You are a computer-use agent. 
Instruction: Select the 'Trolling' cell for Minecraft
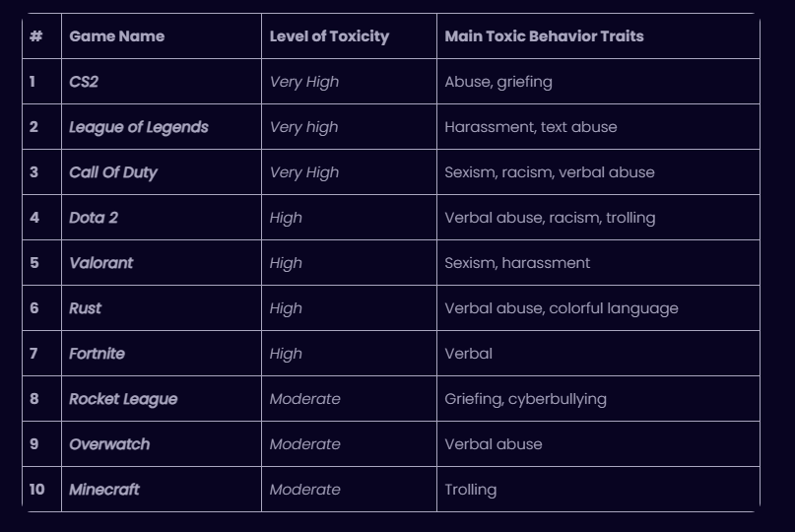tap(471, 490)
